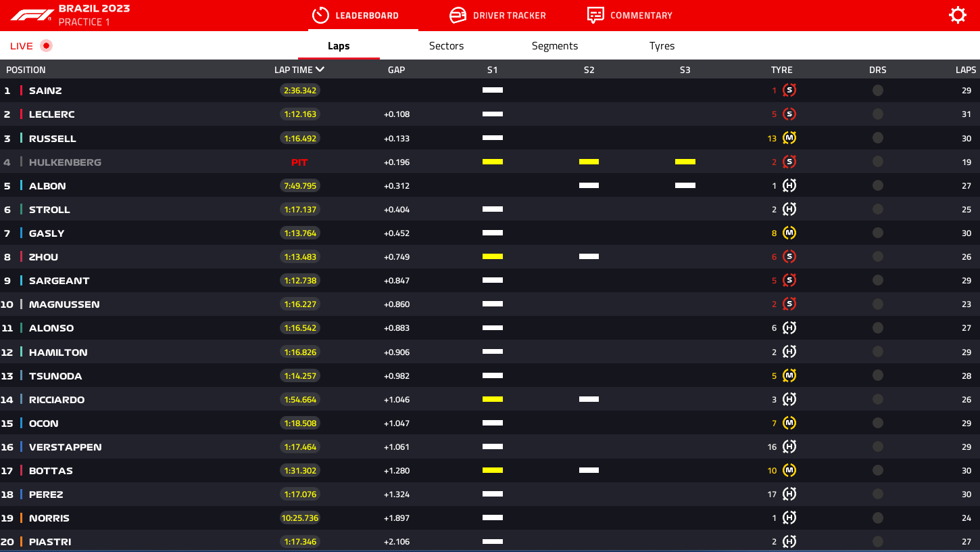
Task: Click Russell's DRS indicator dot
Action: 877,138
